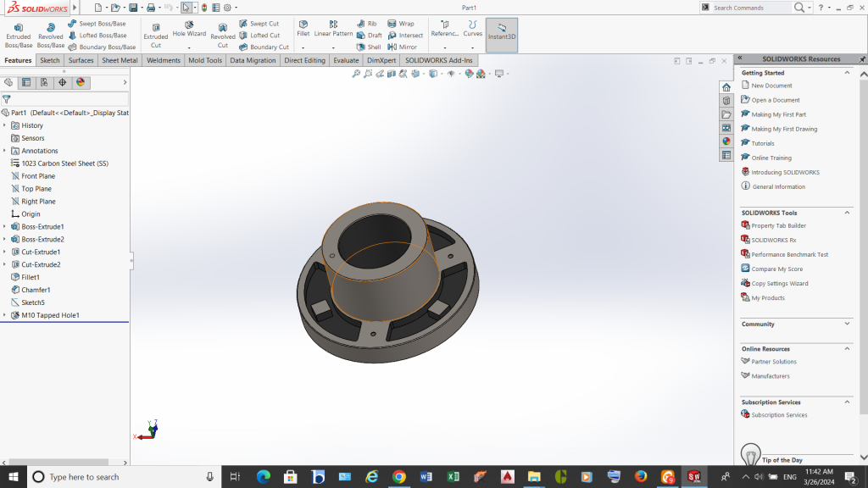Collapse the Getting Started section
The width and height of the screenshot is (868, 488).
pos(847,73)
